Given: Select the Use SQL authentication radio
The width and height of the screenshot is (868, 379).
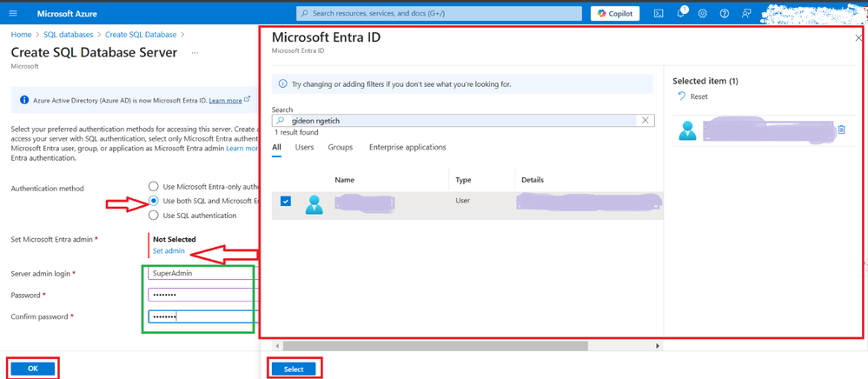Looking at the screenshot, I should click(153, 215).
